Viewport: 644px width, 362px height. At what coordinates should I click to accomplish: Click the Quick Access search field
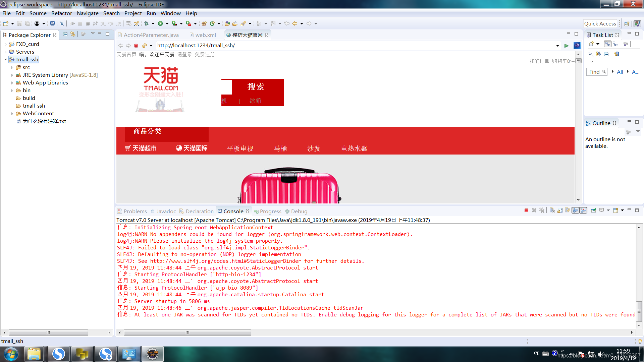point(600,23)
